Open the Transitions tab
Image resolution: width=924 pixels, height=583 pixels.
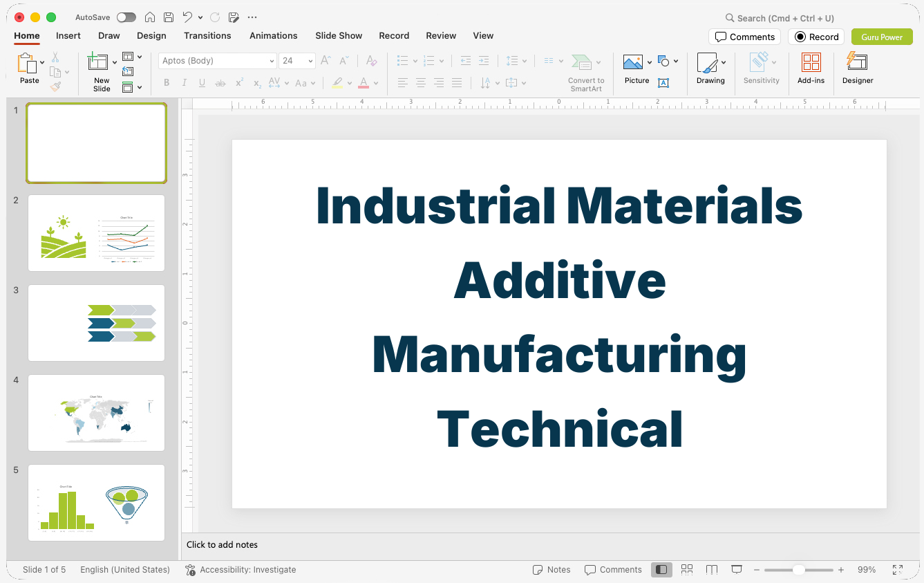[x=207, y=35]
